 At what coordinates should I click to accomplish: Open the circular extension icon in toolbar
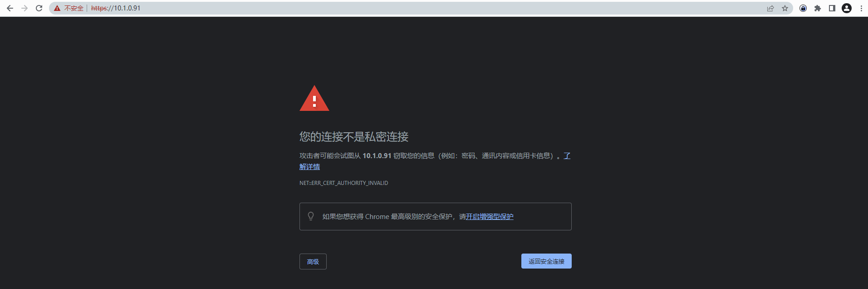(x=803, y=8)
